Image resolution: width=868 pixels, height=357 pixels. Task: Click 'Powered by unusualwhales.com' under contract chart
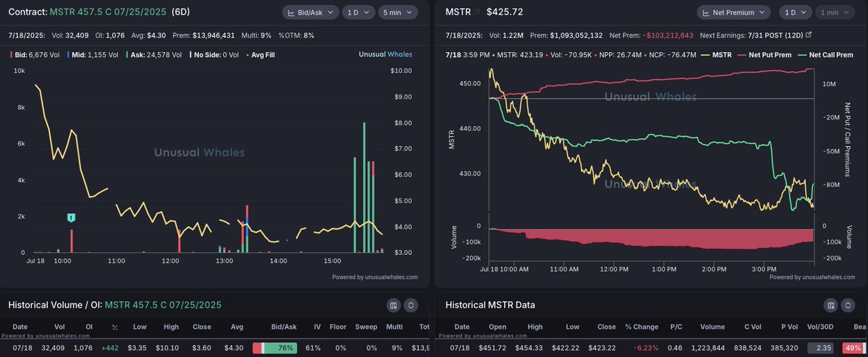[x=375, y=277]
